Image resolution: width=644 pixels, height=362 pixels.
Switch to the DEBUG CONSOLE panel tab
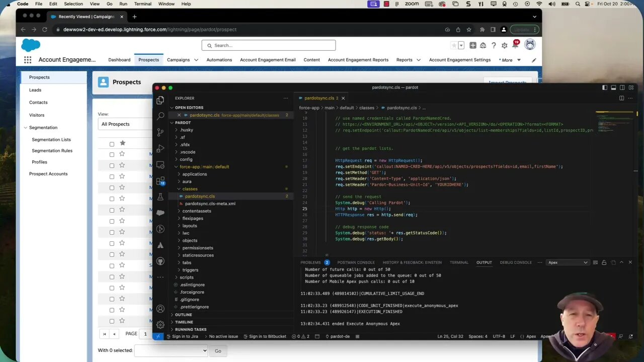point(516,262)
